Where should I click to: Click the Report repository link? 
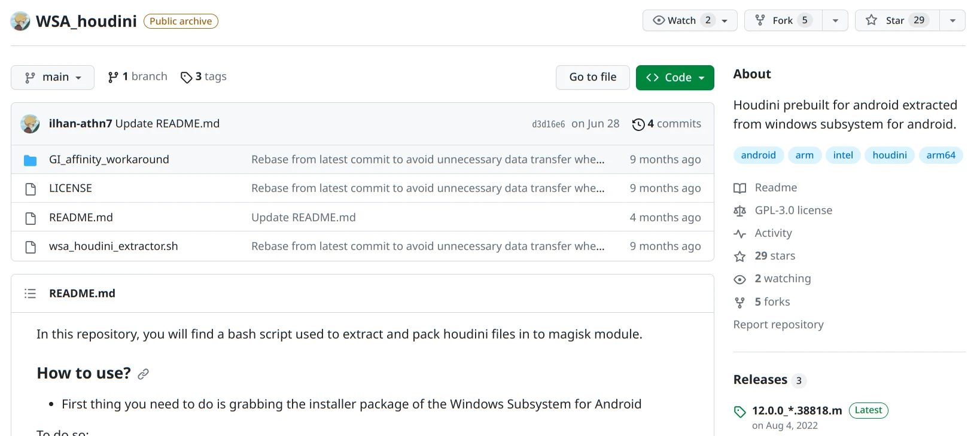click(x=778, y=325)
